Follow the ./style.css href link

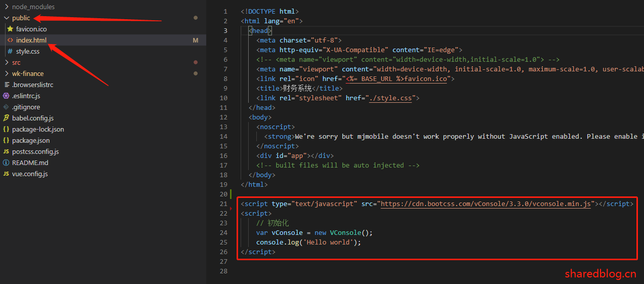click(x=390, y=98)
